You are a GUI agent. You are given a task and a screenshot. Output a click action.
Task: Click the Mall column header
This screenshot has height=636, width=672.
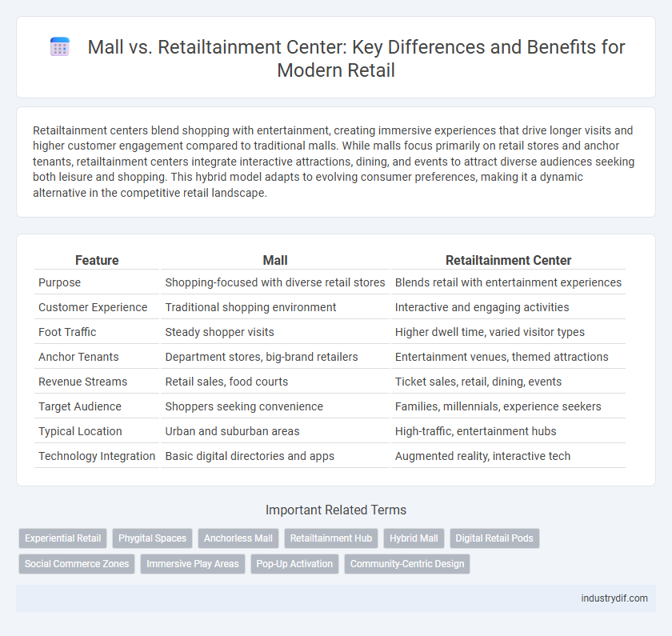click(x=275, y=260)
